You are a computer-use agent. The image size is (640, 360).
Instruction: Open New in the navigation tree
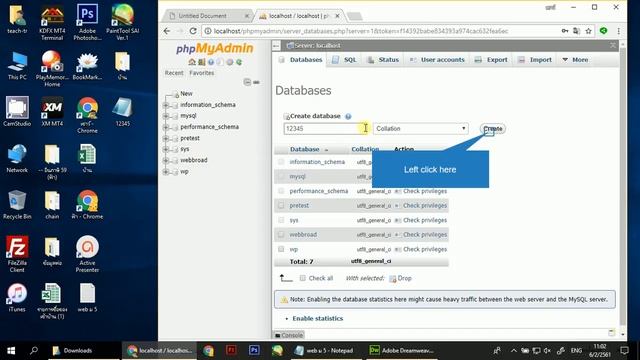(x=186, y=93)
